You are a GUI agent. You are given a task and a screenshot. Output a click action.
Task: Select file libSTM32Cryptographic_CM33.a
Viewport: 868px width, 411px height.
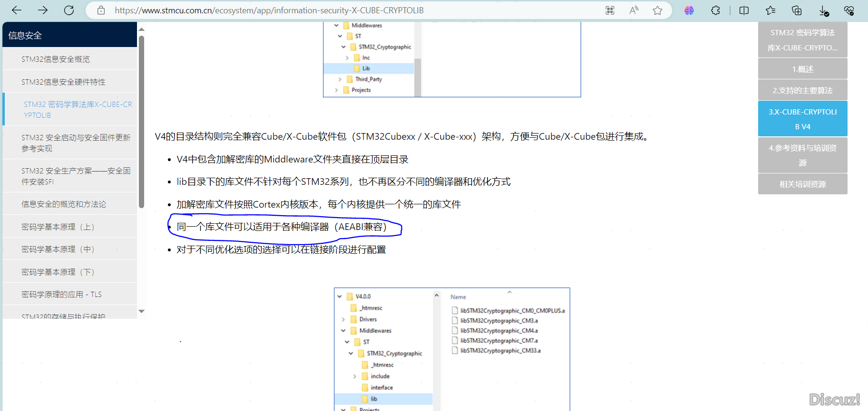[x=497, y=351]
